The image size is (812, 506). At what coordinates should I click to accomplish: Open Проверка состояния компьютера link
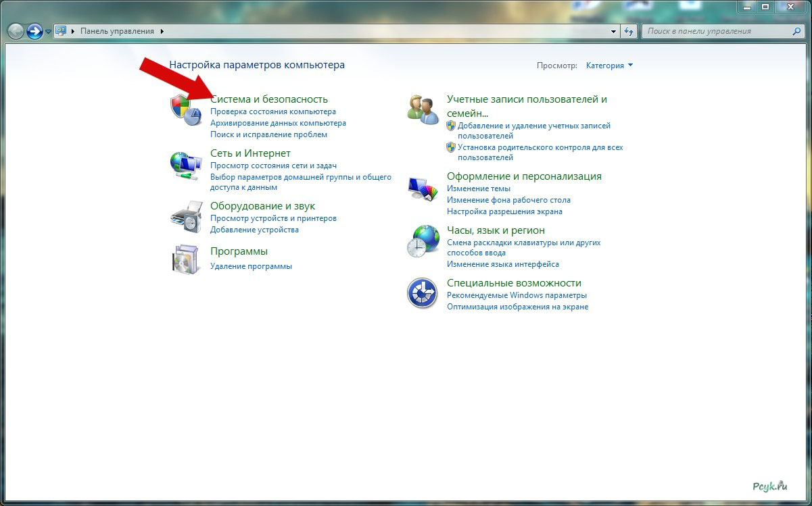[273, 111]
